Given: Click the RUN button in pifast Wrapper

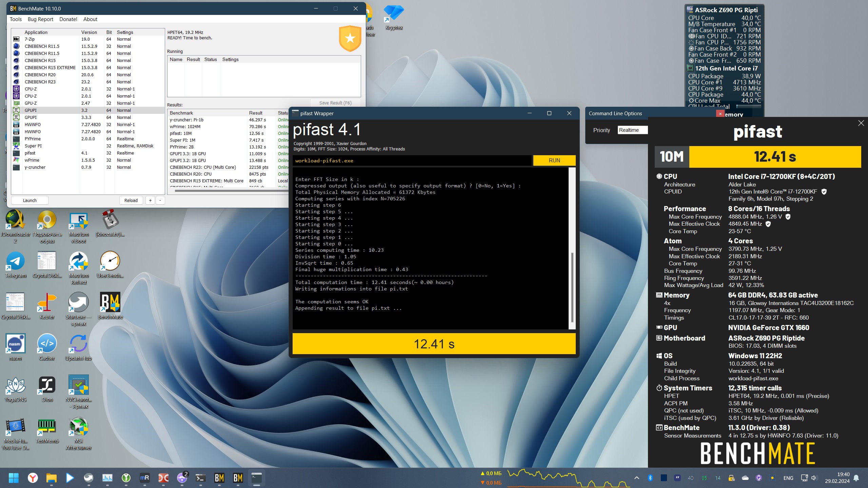Looking at the screenshot, I should coord(554,160).
